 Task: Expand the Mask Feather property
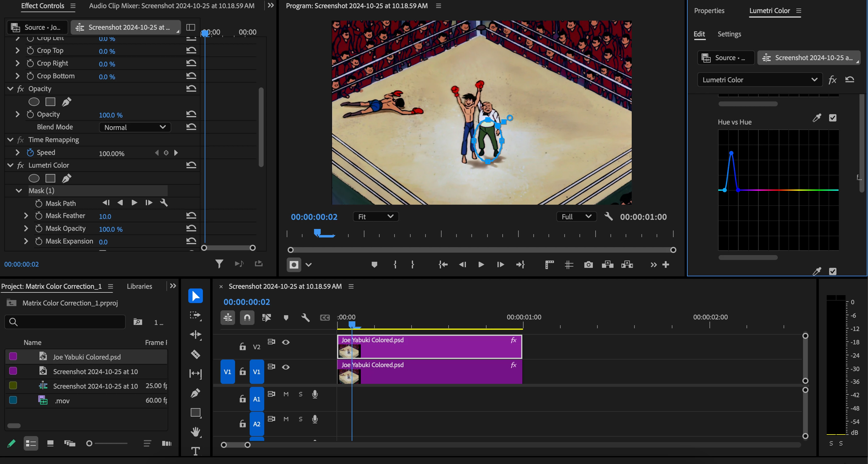click(x=26, y=216)
